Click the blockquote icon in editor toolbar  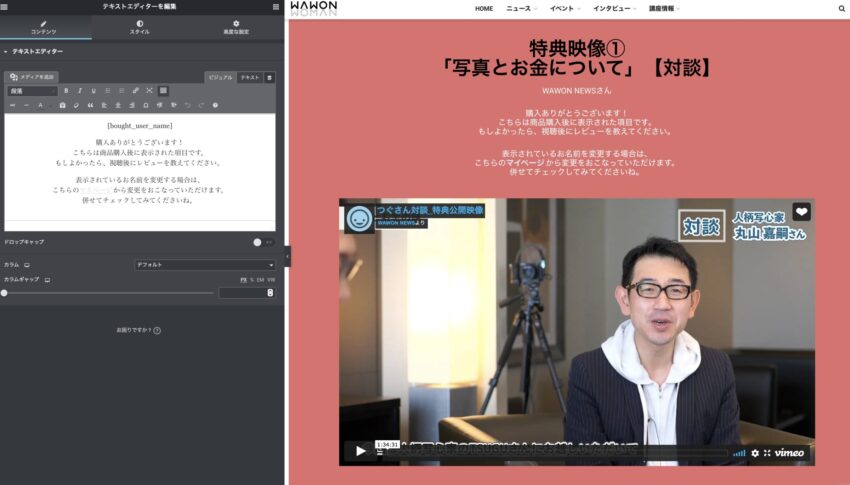pos(90,105)
